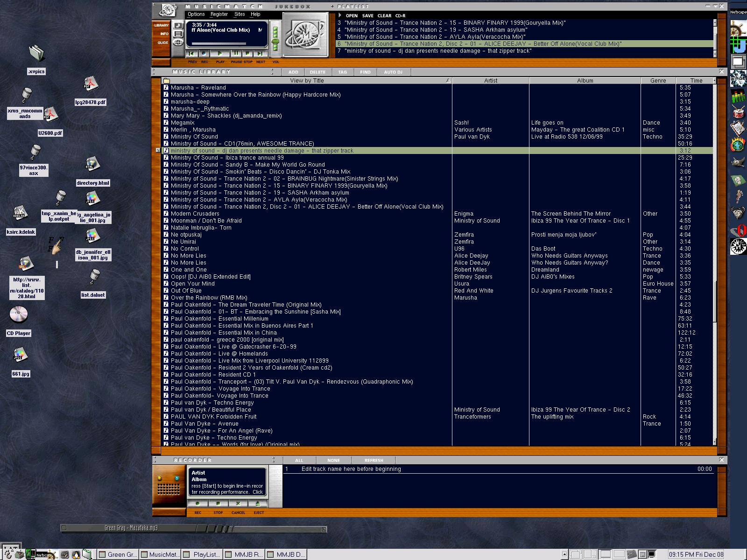Toggle the AUTO DJ feature
The image size is (747, 560).
pos(393,72)
